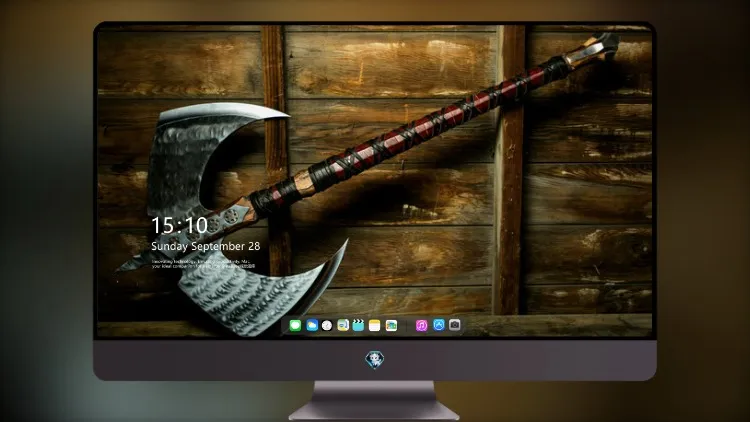
Task: Open the Clock app in the dock
Action: (327, 326)
